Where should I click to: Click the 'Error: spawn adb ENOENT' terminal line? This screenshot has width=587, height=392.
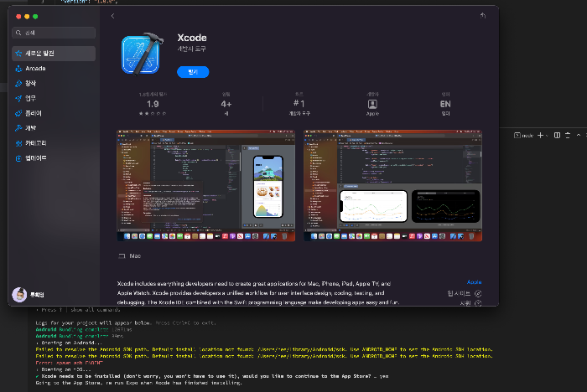pos(70,363)
